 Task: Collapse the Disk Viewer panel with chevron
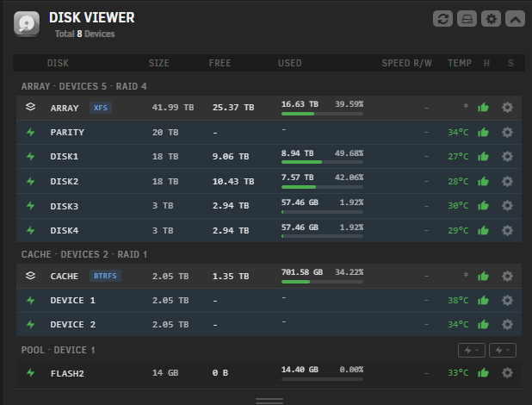point(515,19)
